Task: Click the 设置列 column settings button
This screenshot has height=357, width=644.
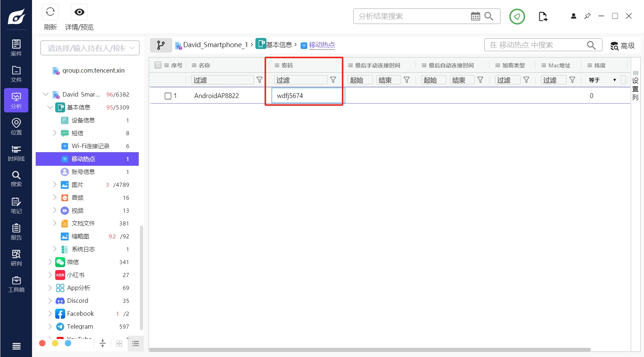Action: click(x=635, y=85)
